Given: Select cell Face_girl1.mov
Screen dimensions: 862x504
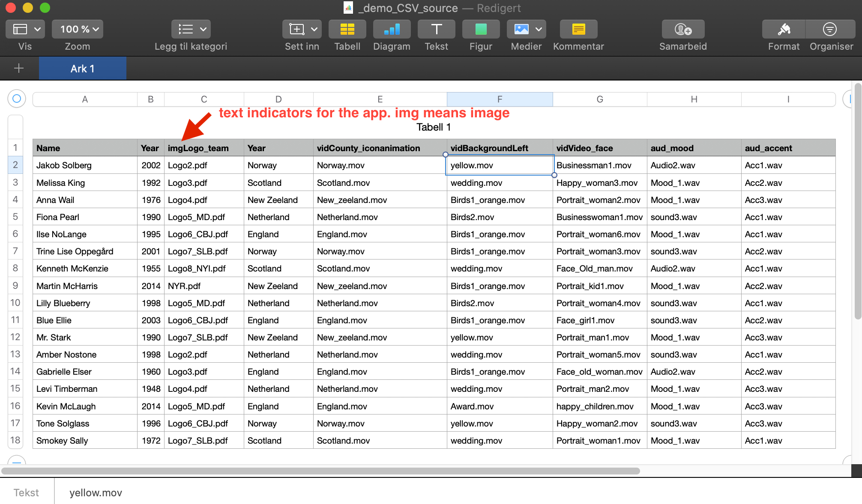Looking at the screenshot, I should [600, 320].
